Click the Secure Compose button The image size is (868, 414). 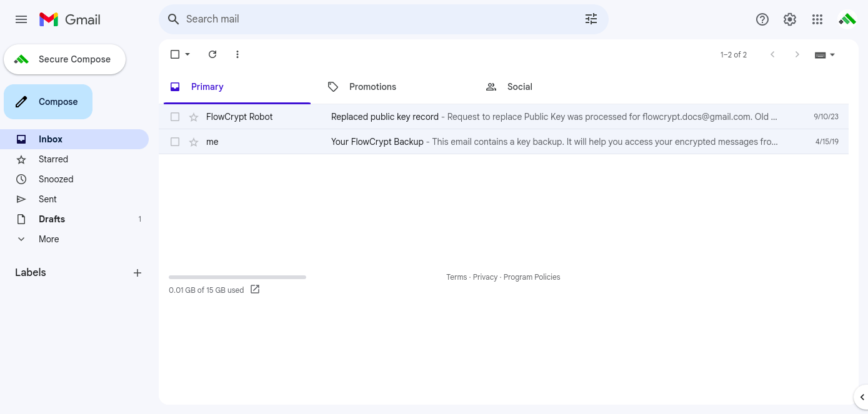65,59
